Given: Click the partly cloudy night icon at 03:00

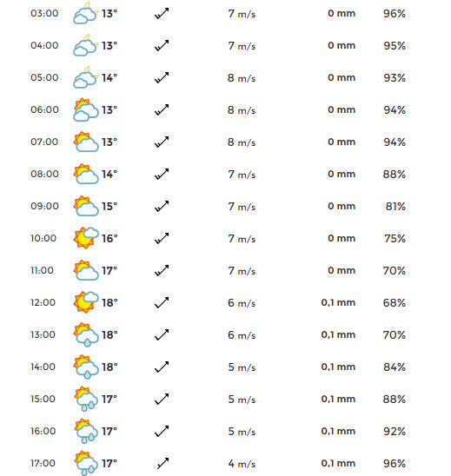Looking at the screenshot, I should (x=86, y=13).
